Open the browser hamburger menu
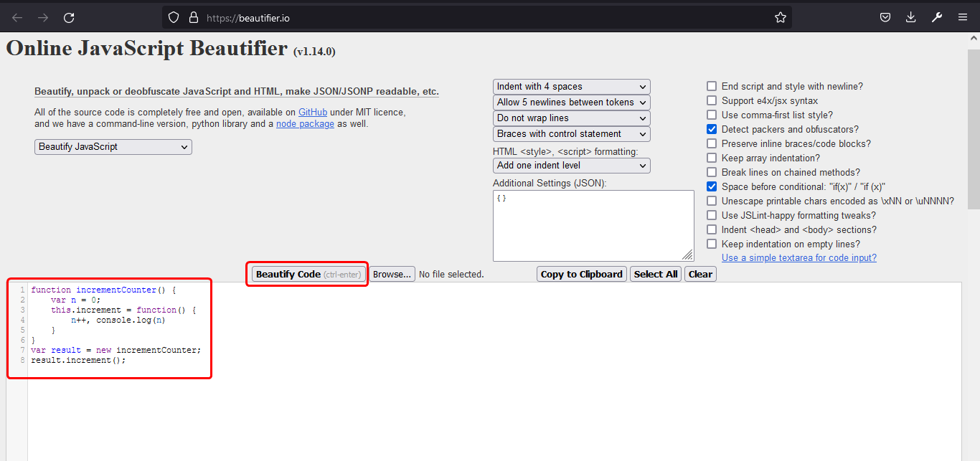Viewport: 980px width, 461px height. [963, 17]
